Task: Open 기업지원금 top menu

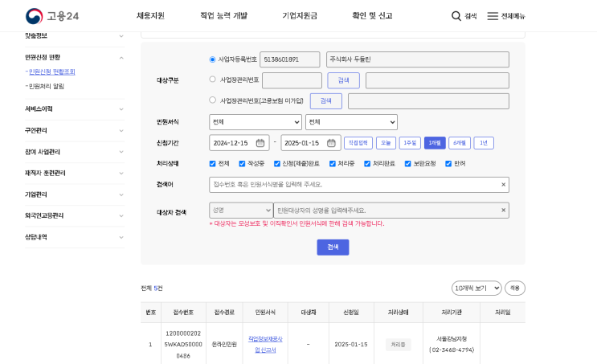Action: click(300, 16)
